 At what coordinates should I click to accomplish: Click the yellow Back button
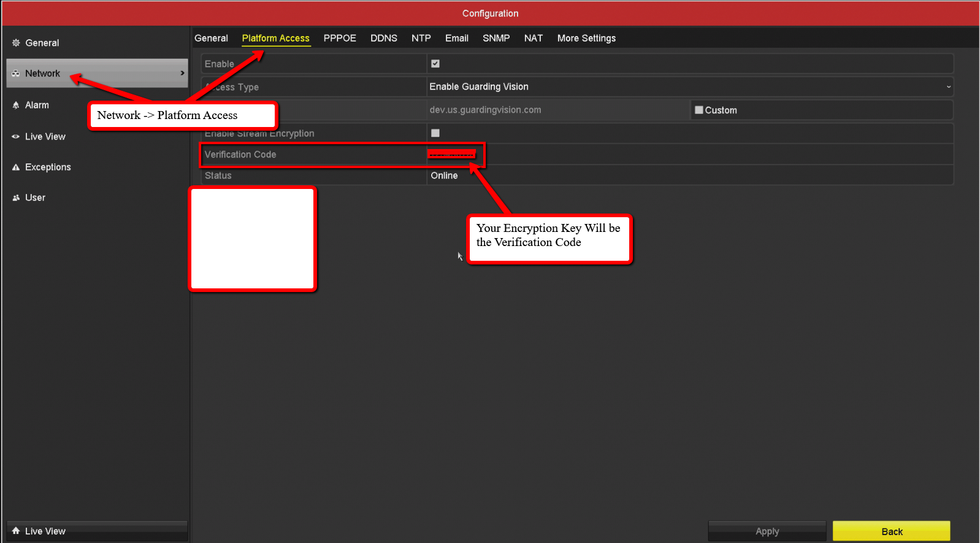click(891, 531)
